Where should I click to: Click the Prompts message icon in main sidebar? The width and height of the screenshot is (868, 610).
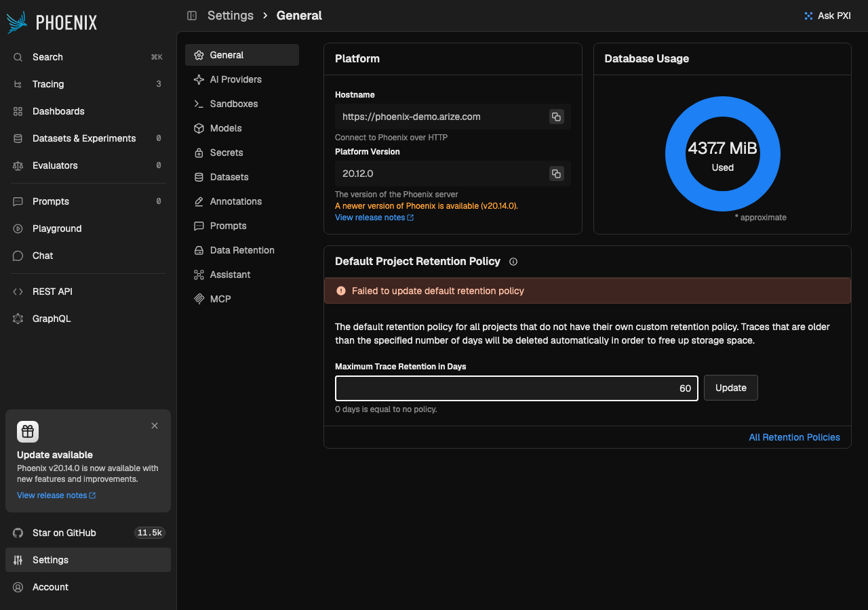(18, 201)
